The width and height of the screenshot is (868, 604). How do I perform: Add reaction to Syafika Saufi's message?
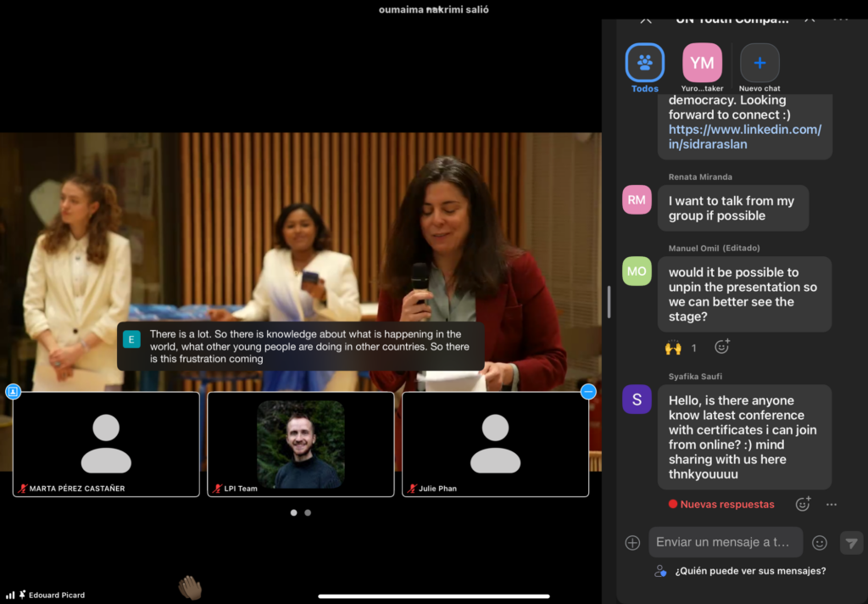coord(803,504)
